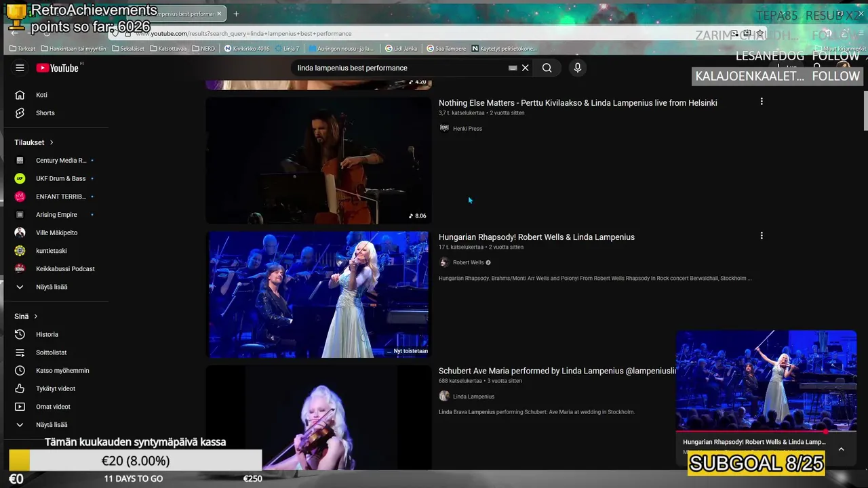Open Sekalaiset bookmarks folder
Image resolution: width=868 pixels, height=488 pixels.
click(x=128, y=49)
